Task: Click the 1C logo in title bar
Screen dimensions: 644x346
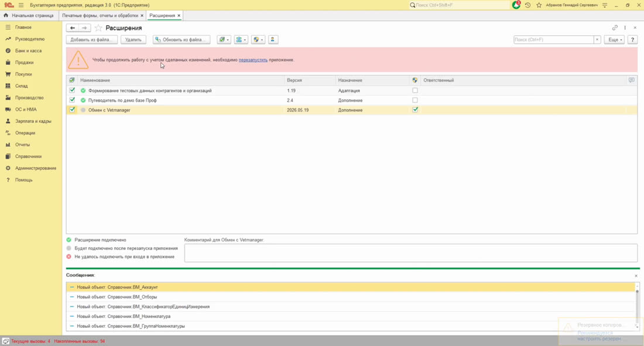Action: point(9,5)
